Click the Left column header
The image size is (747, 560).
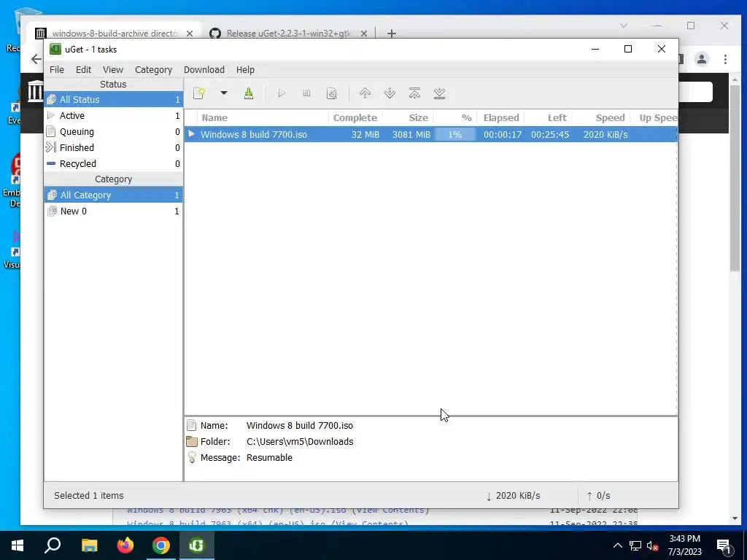coord(549,117)
